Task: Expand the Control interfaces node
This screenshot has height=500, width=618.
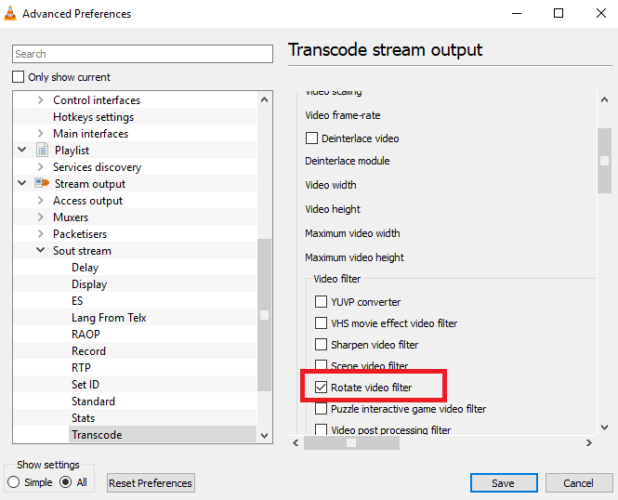Action: 40,100
